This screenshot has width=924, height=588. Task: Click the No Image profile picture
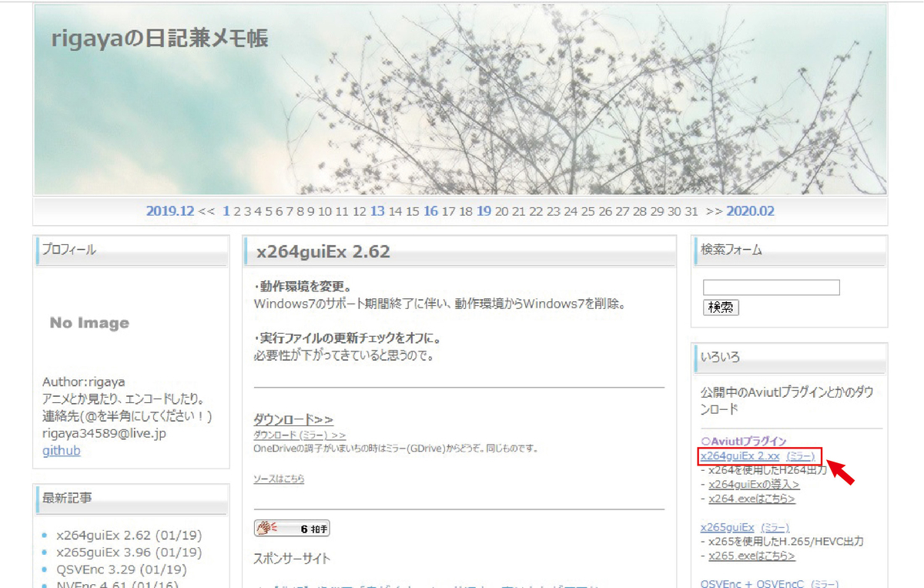pyautogui.click(x=89, y=323)
